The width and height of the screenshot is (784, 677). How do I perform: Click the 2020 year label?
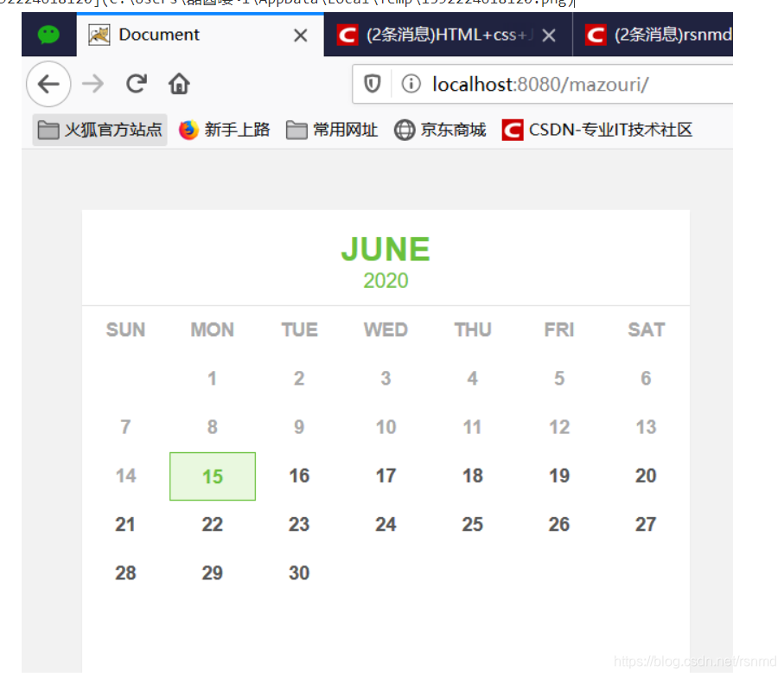pyautogui.click(x=386, y=280)
